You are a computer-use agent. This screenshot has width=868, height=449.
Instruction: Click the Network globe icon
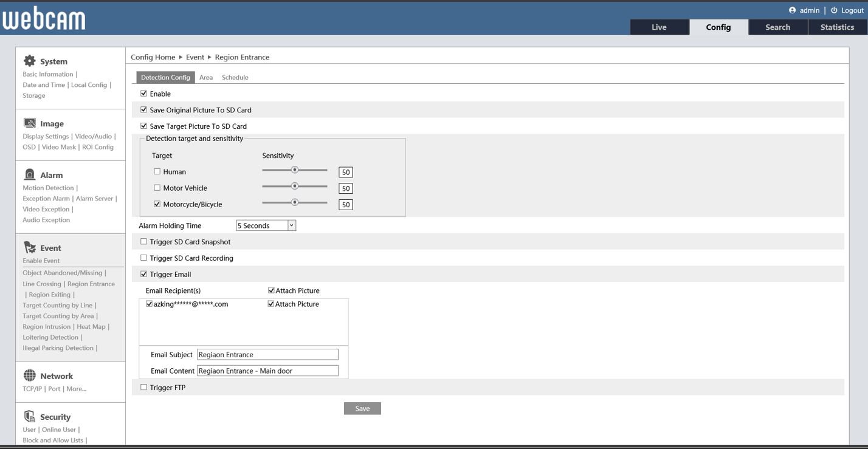29,375
